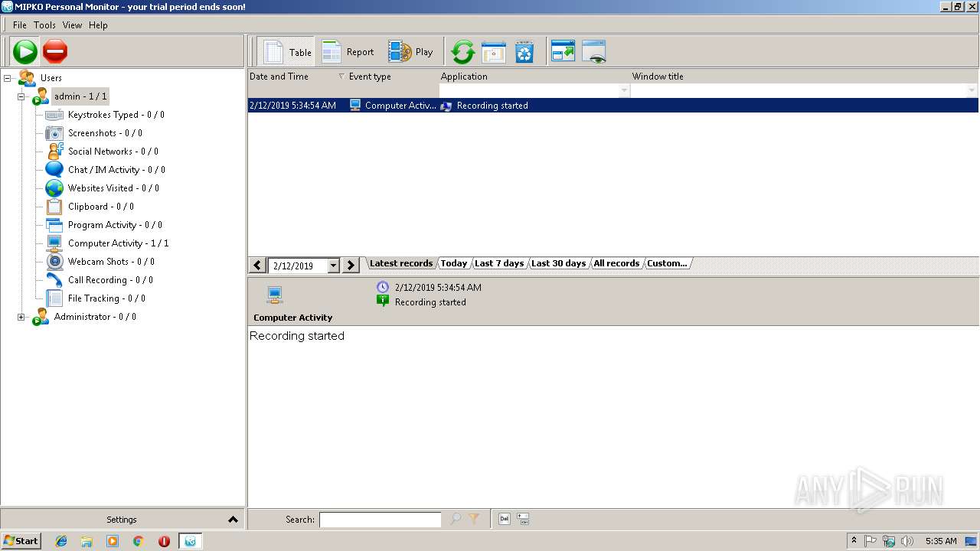Open the Tools menu
This screenshot has width=980, height=551.
[44, 25]
